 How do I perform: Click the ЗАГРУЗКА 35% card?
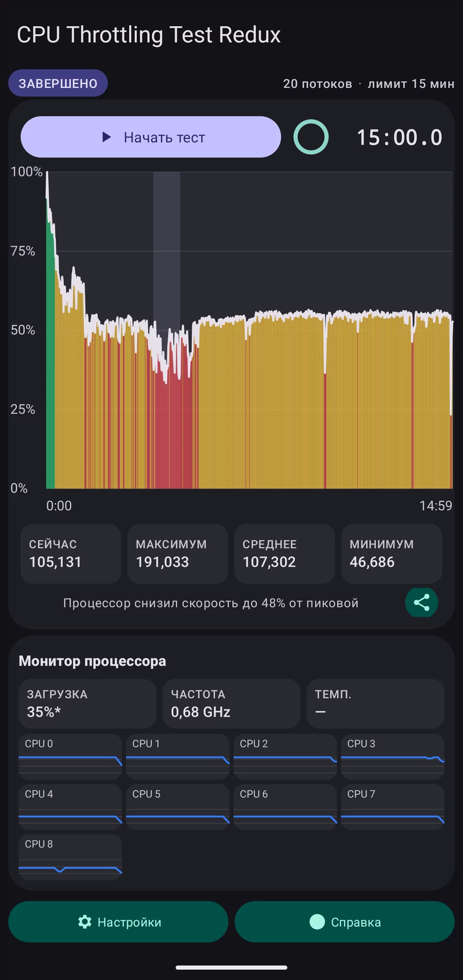pos(88,704)
